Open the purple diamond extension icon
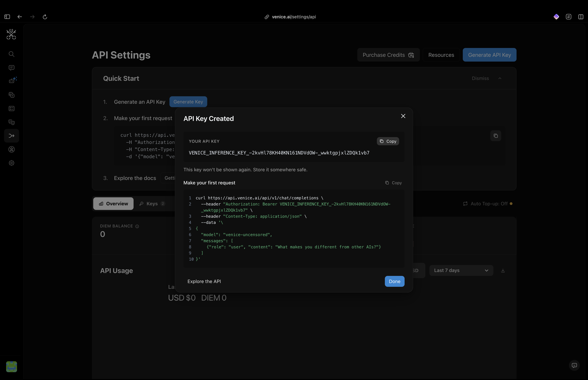 [556, 17]
